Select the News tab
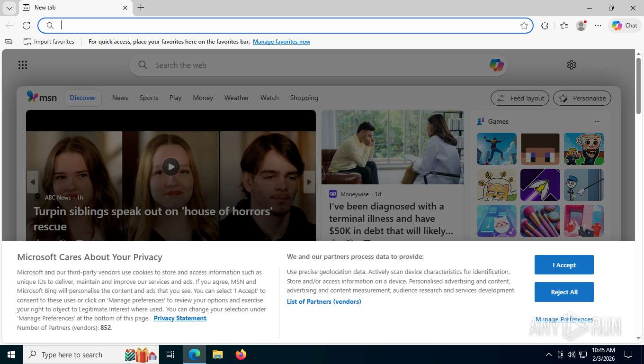Screen dimensions: 644x364 coord(120,98)
